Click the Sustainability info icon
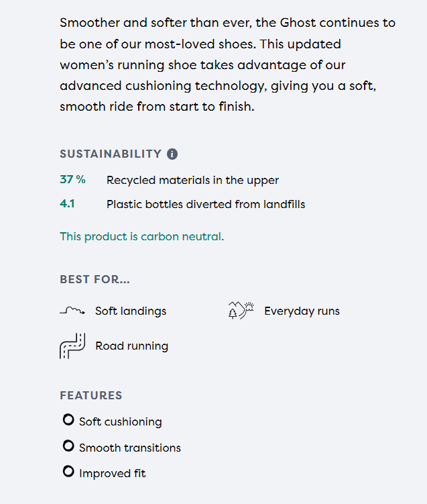The image size is (427, 504). tap(172, 154)
